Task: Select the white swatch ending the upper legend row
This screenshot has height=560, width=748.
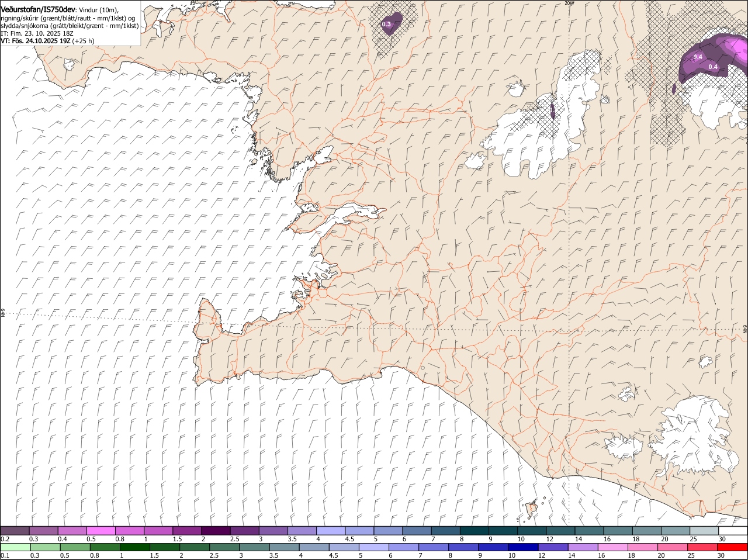Action: point(733,531)
